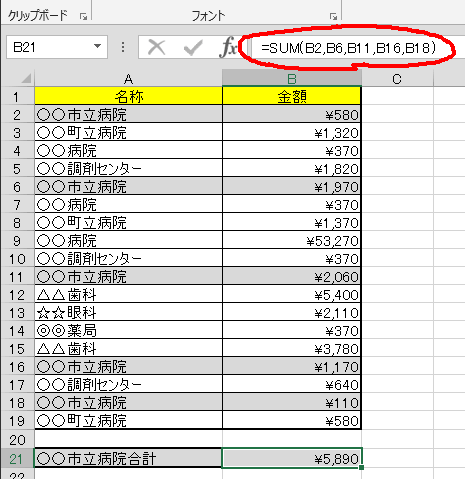Click the B21 Name Box field
This screenshot has height=479, width=465.
57,47
